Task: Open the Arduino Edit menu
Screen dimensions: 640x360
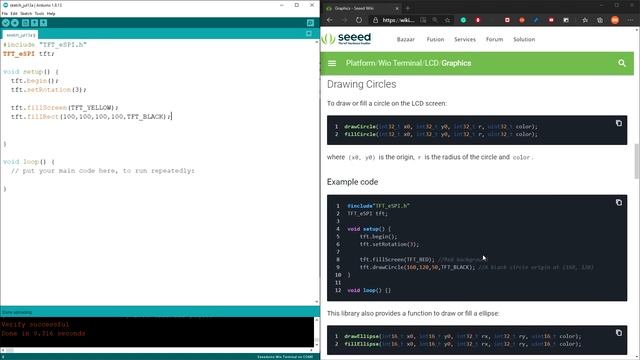Action: 14,13
